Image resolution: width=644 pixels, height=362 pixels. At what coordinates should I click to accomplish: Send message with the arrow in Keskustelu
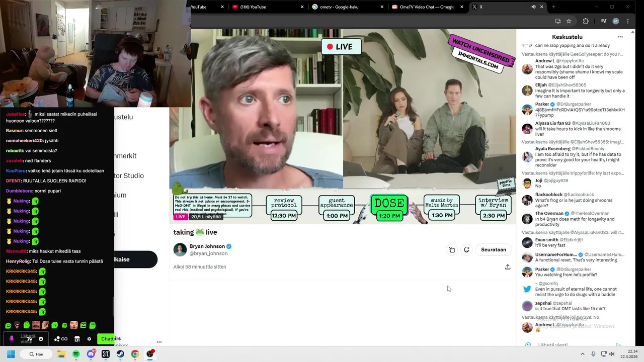pos(619,345)
